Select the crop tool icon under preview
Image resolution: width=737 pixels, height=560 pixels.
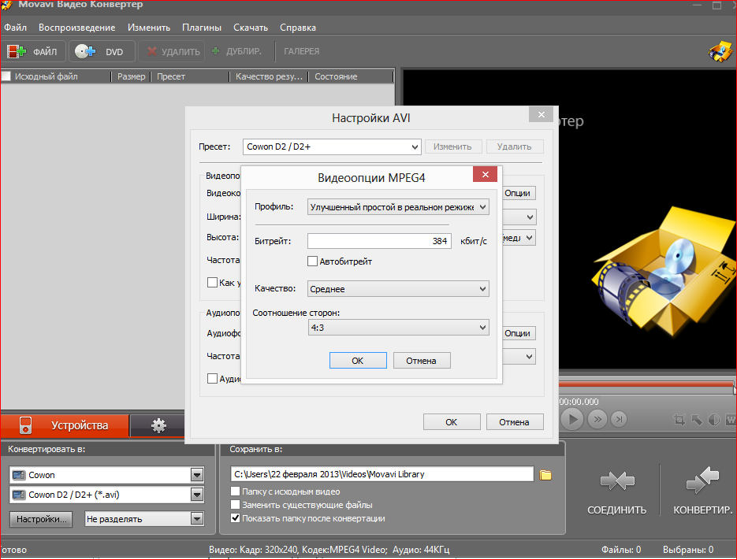coord(679,420)
